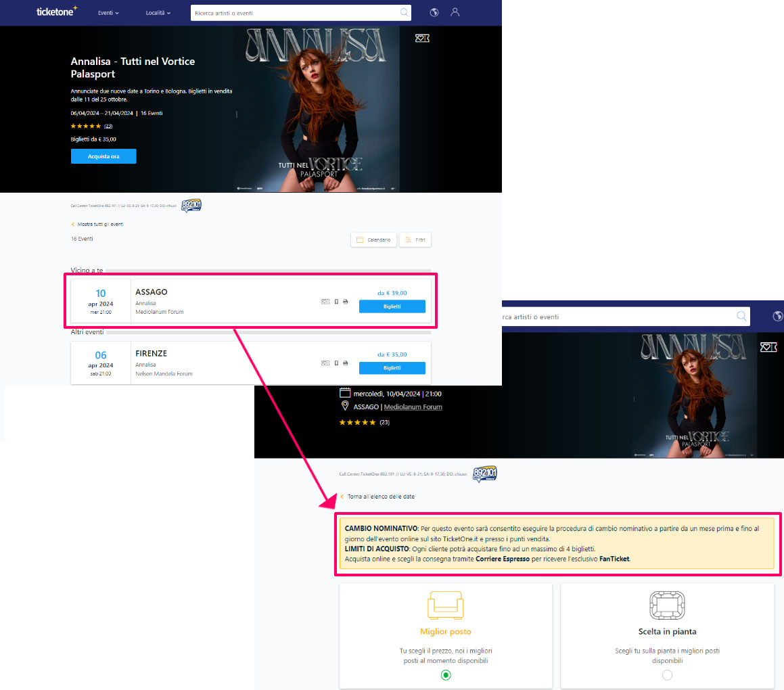
Task: Select the Miglior posto radio button
Action: coord(445,674)
